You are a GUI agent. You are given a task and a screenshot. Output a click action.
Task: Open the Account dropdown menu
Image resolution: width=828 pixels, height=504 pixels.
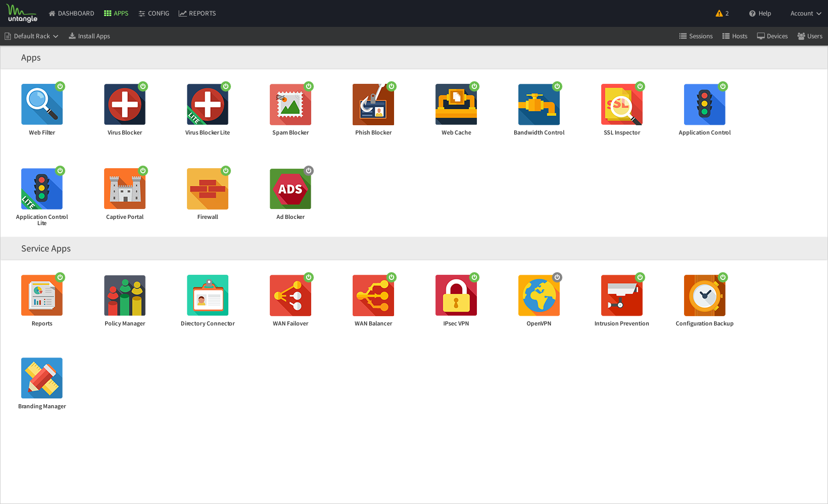[x=805, y=13]
